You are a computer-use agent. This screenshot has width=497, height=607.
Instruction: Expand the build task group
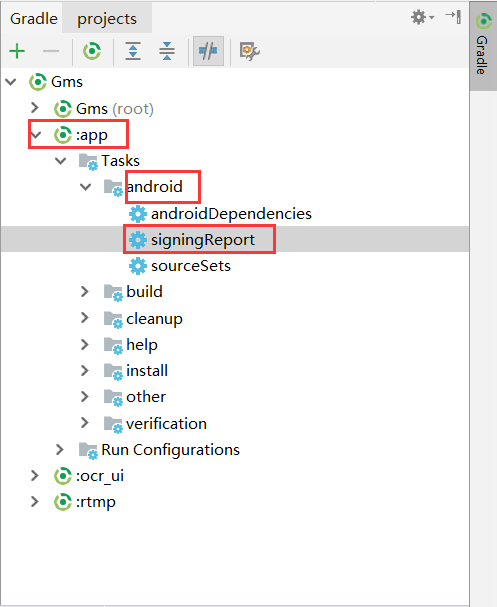pos(85,291)
